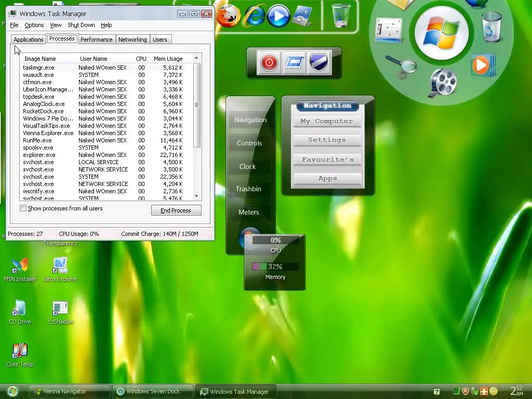Select the YzShadow desktop icon

pos(61,312)
